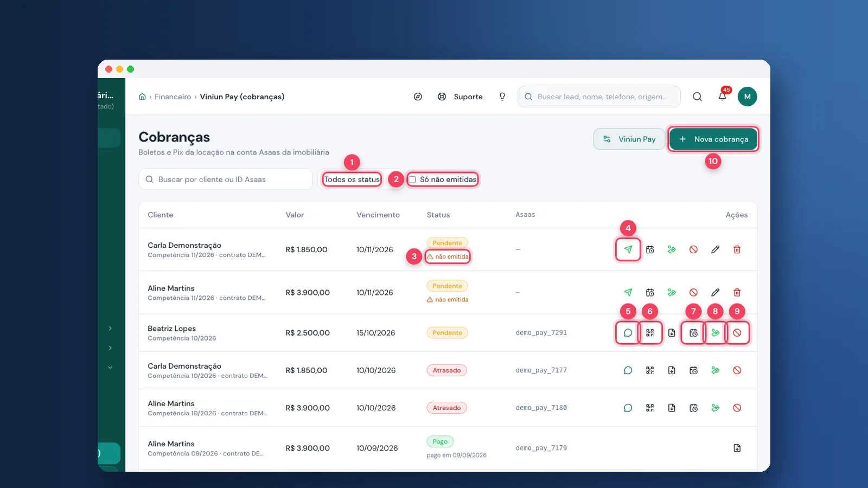Click the 'Nova cobrança' button
The height and width of the screenshot is (488, 868).
[x=713, y=139]
